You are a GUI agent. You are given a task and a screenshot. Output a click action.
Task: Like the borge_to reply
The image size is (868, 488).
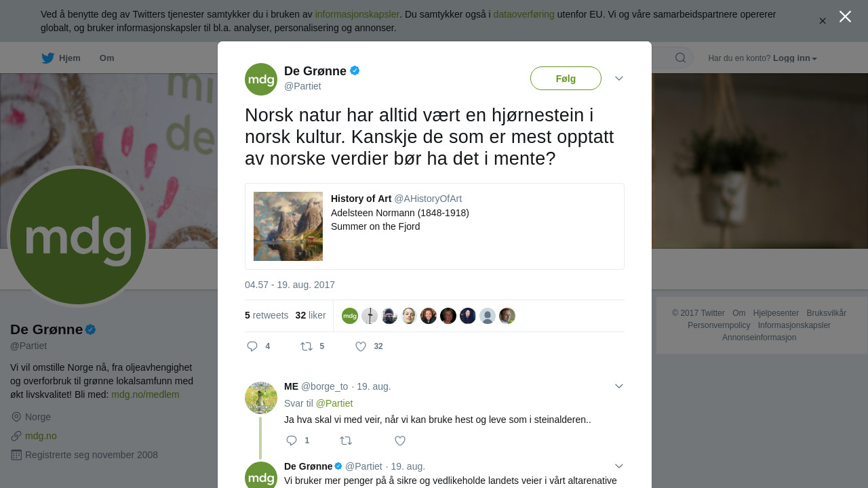400,441
